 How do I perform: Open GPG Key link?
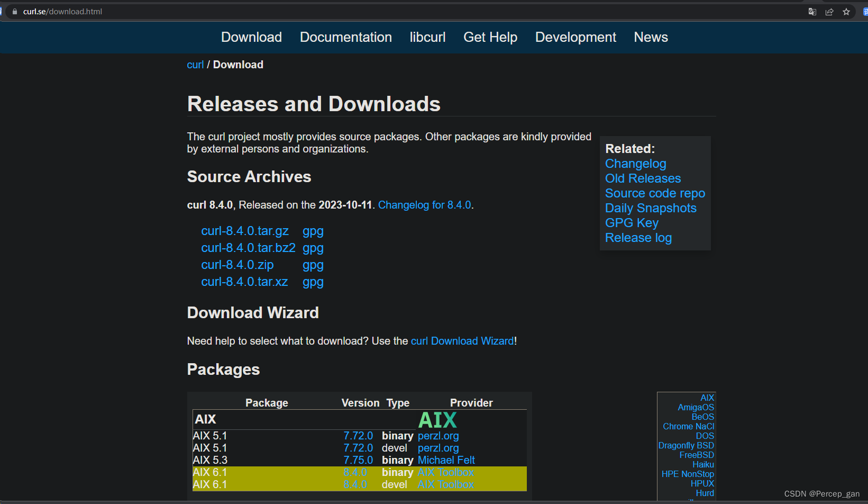[632, 223]
